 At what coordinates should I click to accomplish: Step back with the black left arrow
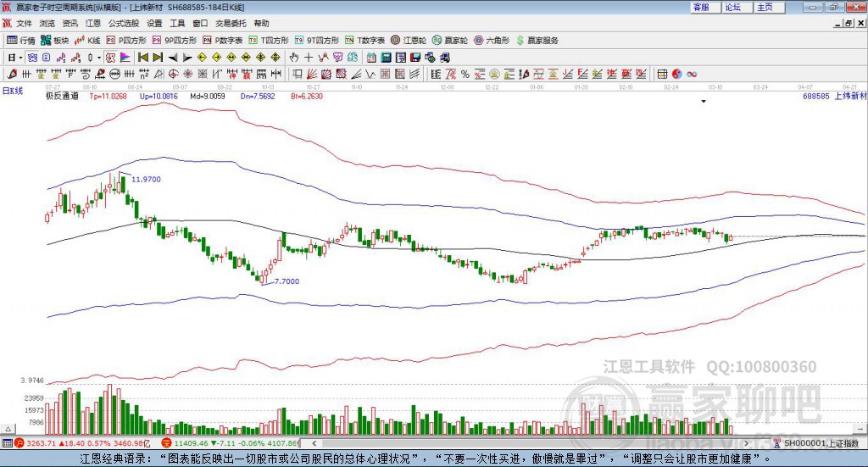173,58
